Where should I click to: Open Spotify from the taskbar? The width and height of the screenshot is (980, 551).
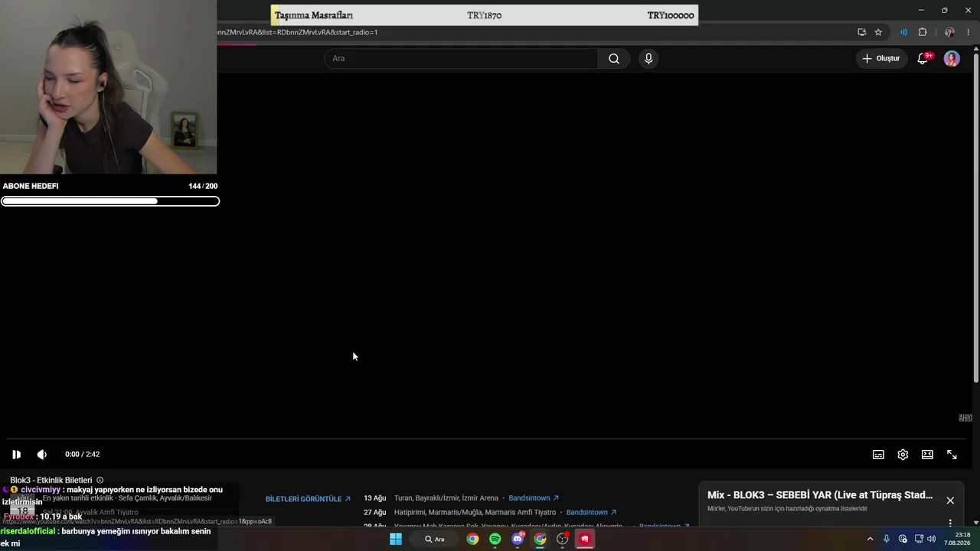(495, 539)
